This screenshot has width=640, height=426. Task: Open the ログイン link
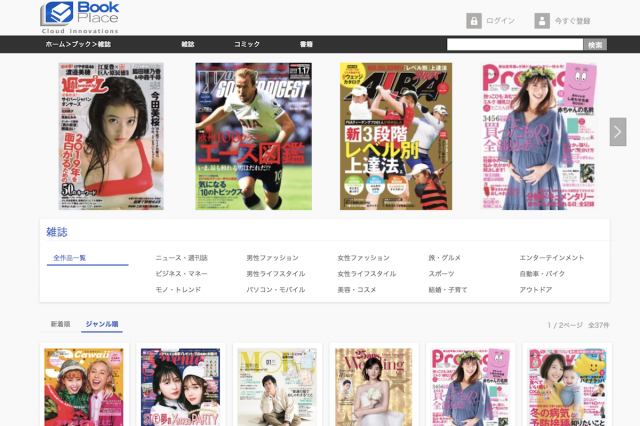coord(500,21)
